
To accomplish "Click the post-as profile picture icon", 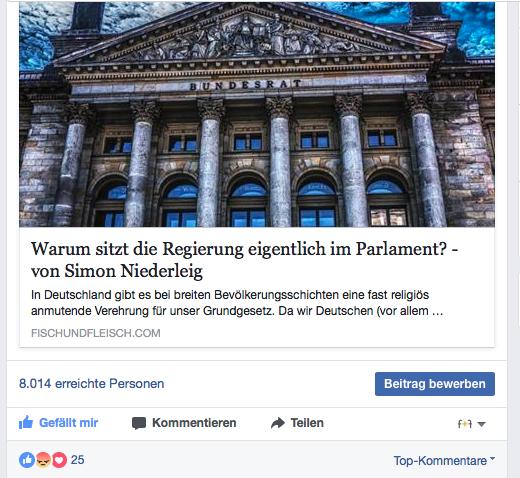I will (465, 424).
